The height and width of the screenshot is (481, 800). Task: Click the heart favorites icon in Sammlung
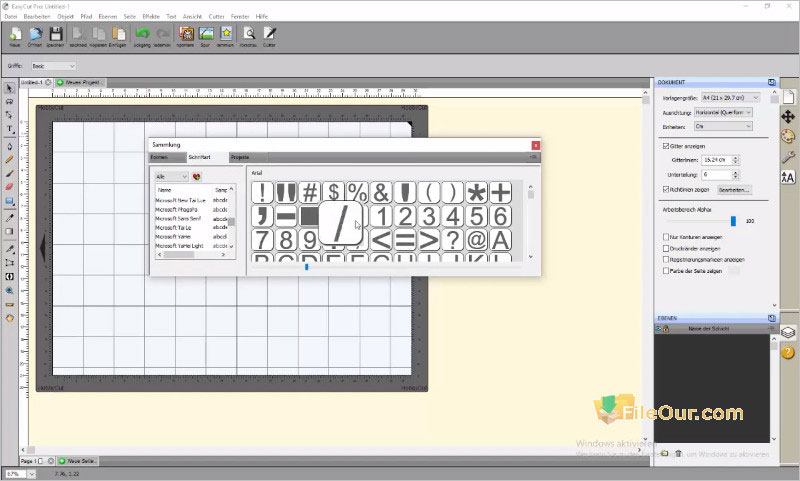[197, 176]
